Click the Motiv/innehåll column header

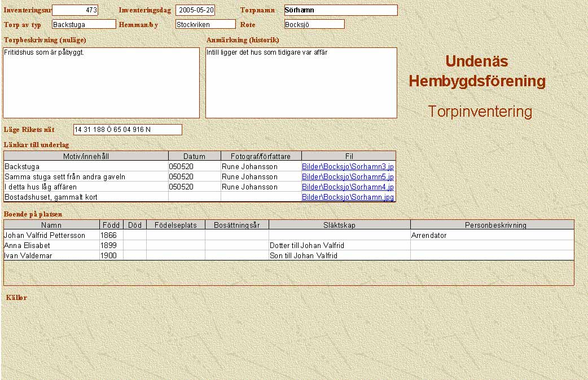coord(86,156)
